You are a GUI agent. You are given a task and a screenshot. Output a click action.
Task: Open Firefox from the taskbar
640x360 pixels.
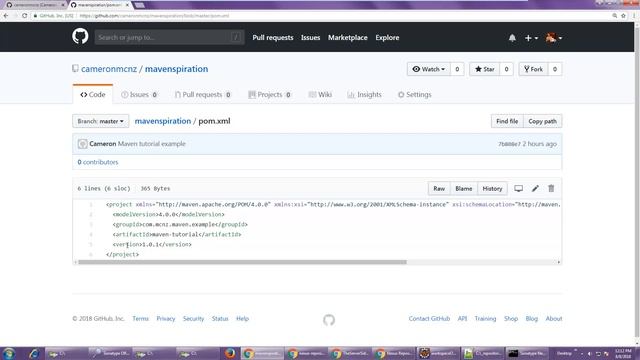point(230,353)
